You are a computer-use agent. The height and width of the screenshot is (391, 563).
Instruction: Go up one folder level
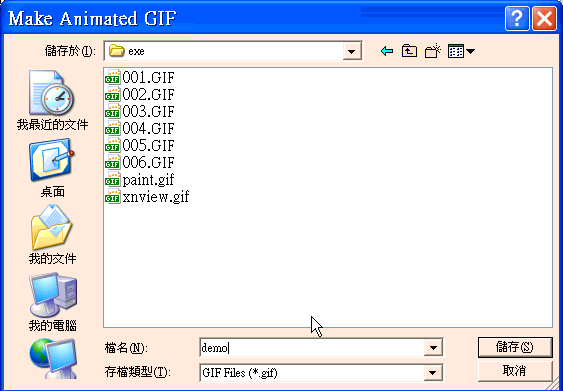click(x=409, y=51)
